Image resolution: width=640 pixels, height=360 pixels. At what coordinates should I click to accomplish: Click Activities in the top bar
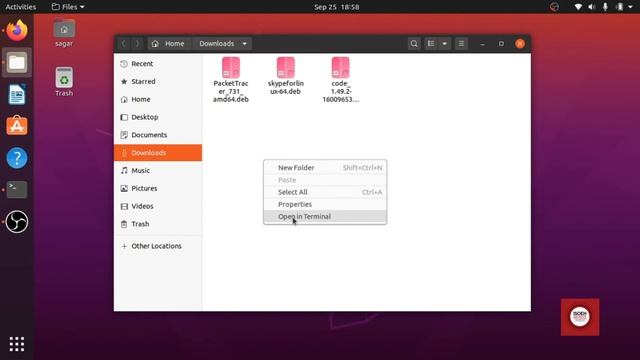20,7
